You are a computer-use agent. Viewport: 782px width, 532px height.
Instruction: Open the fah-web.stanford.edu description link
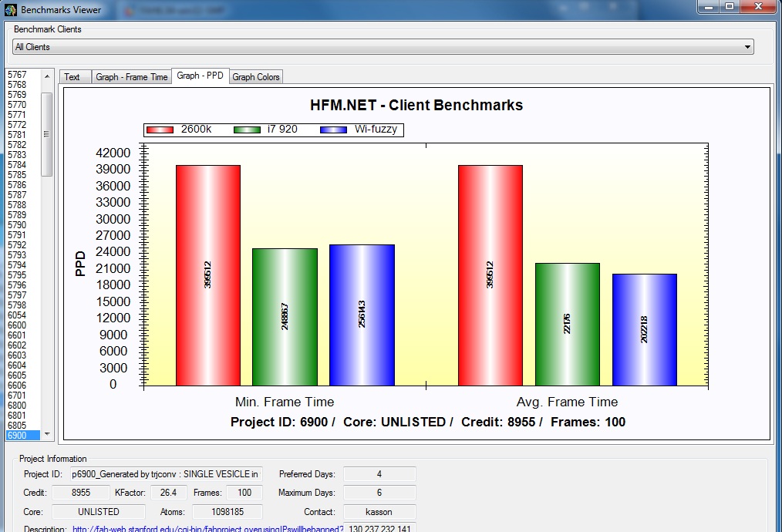[208, 529]
